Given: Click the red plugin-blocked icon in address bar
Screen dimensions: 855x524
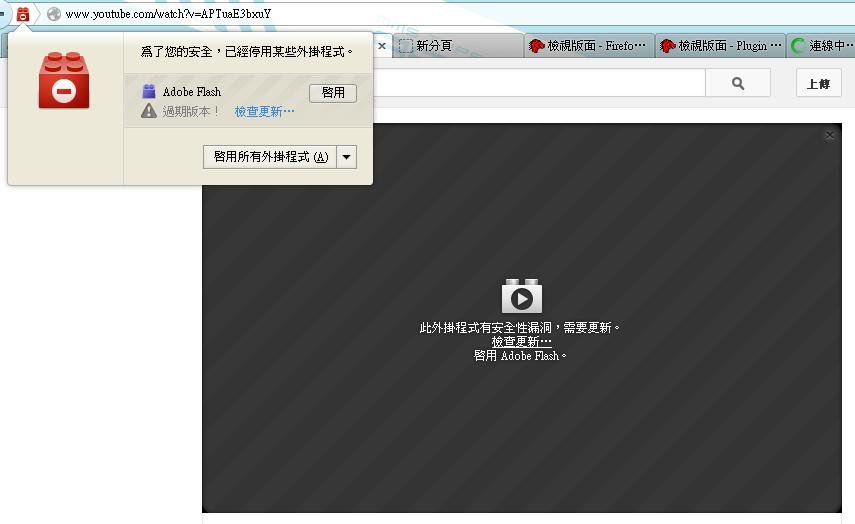Looking at the screenshot, I should tap(23, 14).
